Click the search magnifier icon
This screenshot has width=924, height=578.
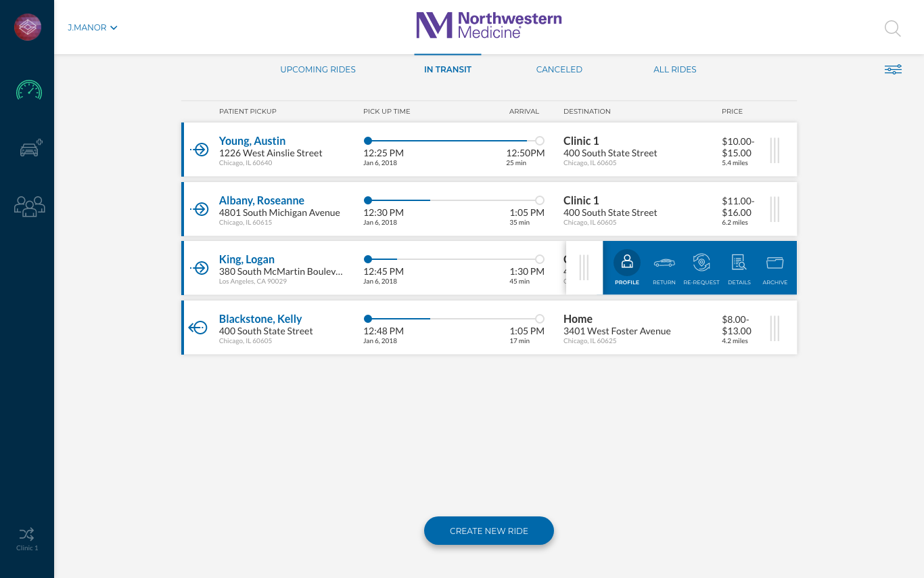(x=892, y=28)
